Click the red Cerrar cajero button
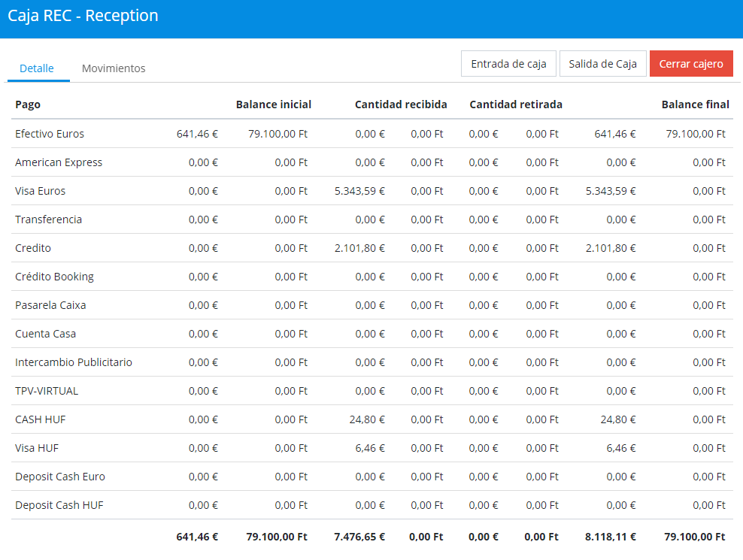Image resolution: width=743 pixels, height=560 pixels. click(691, 64)
